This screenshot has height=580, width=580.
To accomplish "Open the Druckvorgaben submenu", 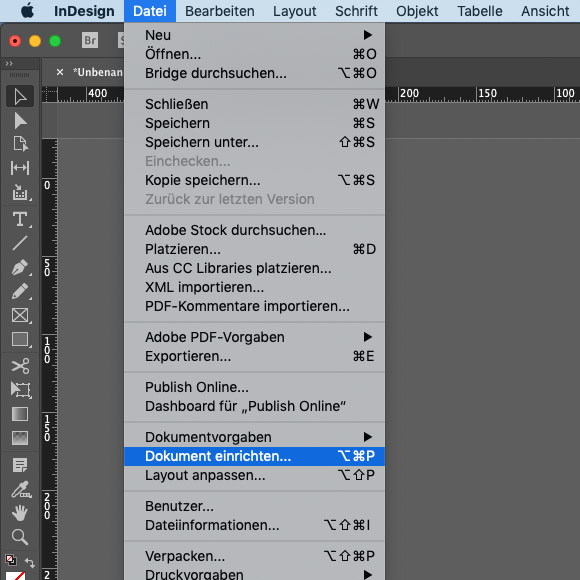I will point(254,574).
